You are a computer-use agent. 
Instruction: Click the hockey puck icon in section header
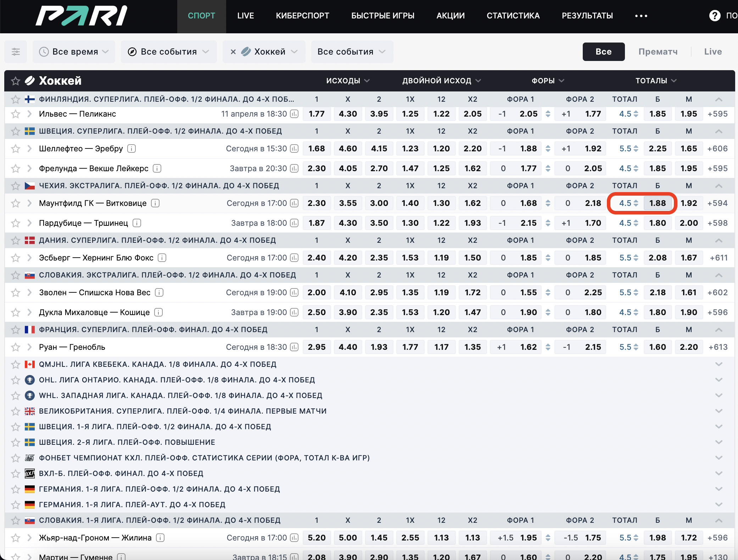(x=30, y=80)
